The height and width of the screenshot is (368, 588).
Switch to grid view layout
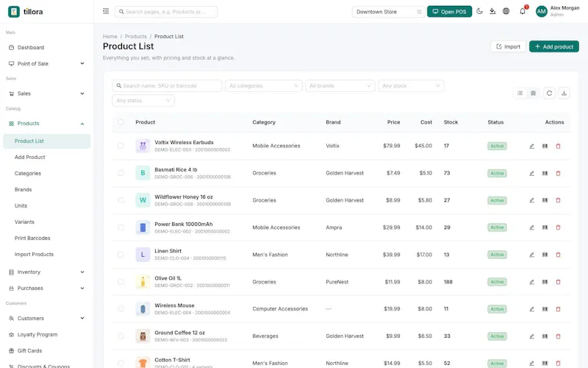533,93
